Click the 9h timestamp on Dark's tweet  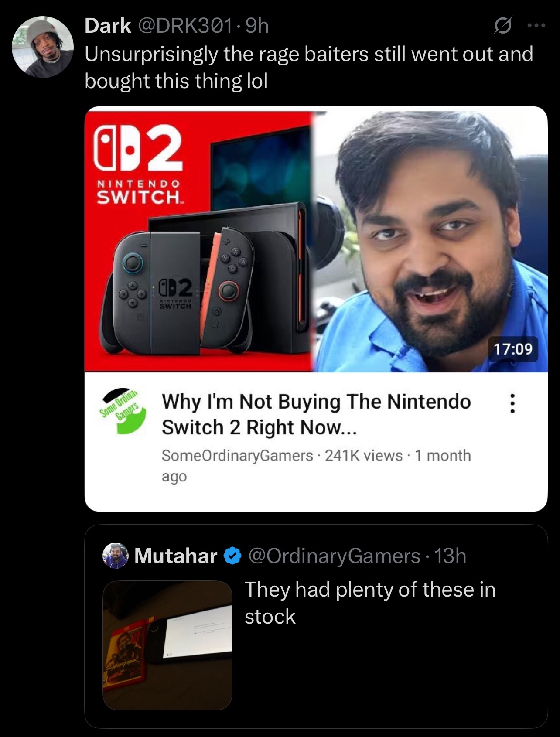(x=257, y=26)
